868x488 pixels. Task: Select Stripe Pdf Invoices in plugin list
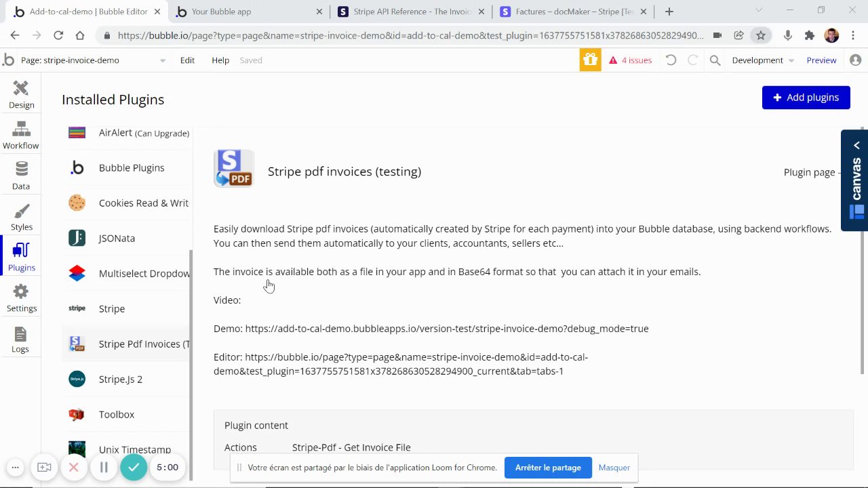tap(126, 344)
